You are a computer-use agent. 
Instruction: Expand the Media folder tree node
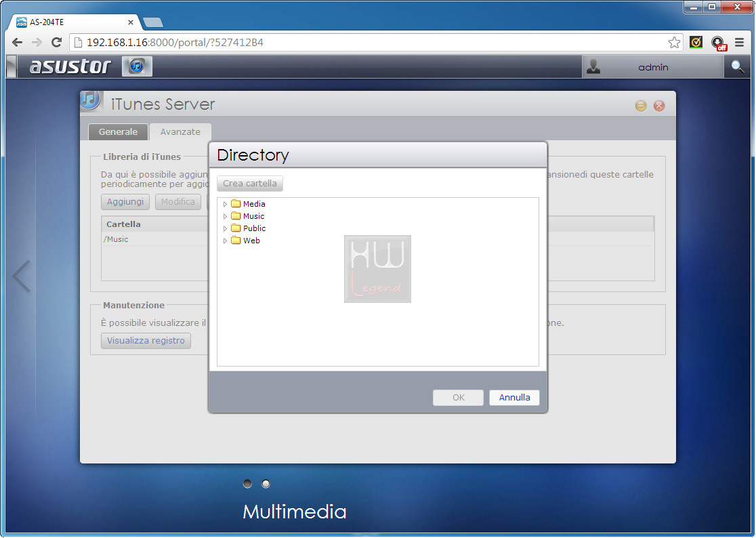[x=225, y=204]
